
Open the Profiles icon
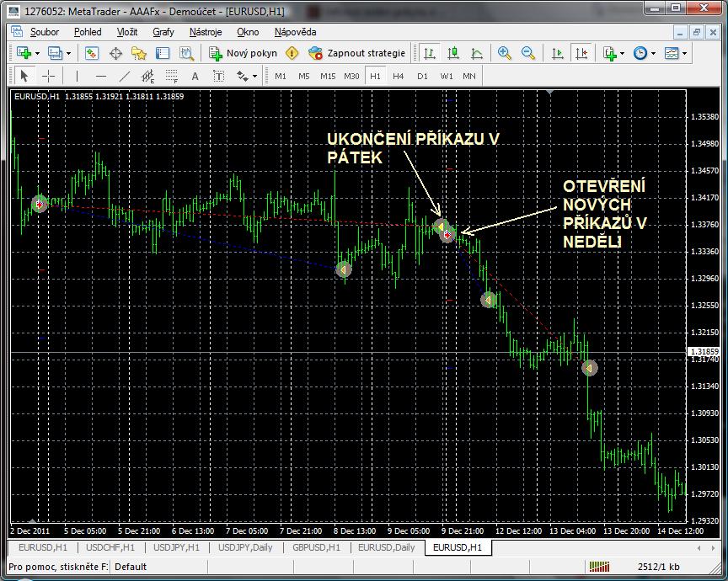56,53
